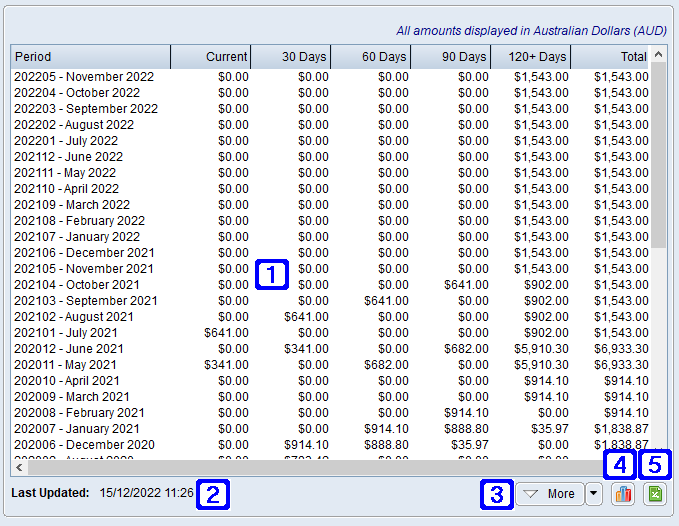
Task: Click the 120+ Days column header
Action: [x=531, y=57]
